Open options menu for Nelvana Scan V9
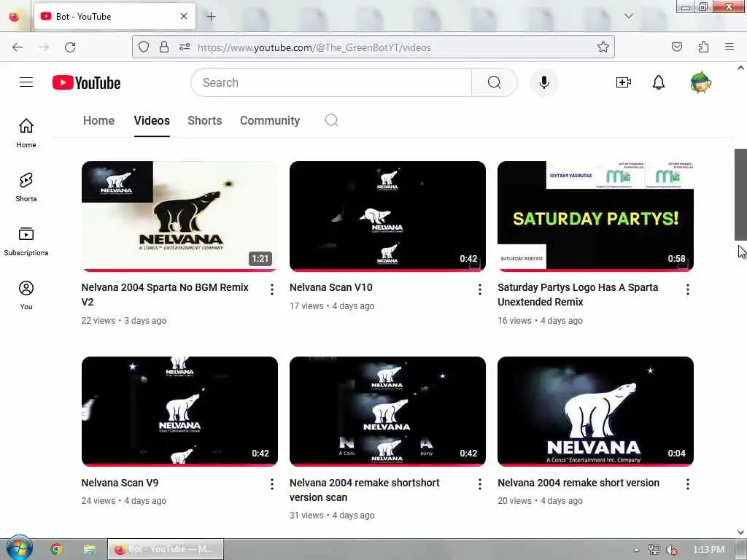 pos(271,484)
